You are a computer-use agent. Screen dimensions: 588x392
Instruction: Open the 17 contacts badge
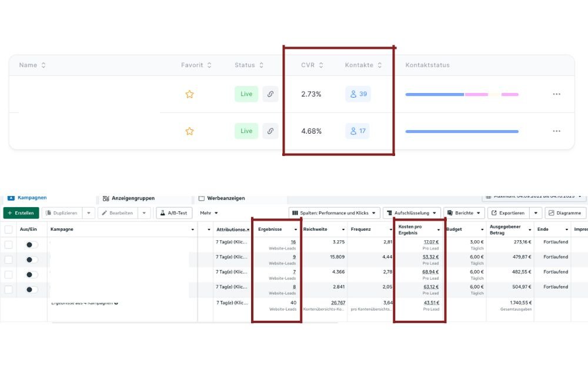[x=358, y=131]
